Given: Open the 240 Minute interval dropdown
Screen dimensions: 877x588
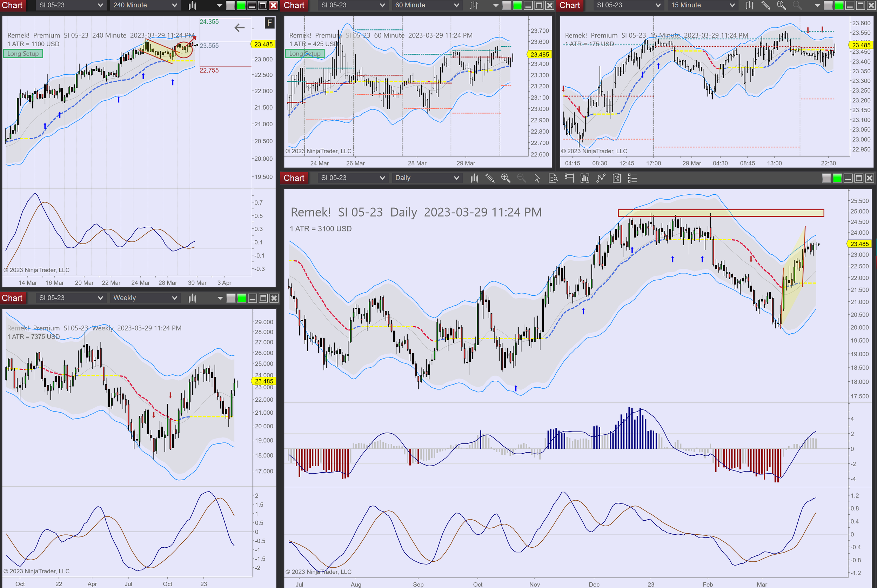Looking at the screenshot, I should click(145, 5).
